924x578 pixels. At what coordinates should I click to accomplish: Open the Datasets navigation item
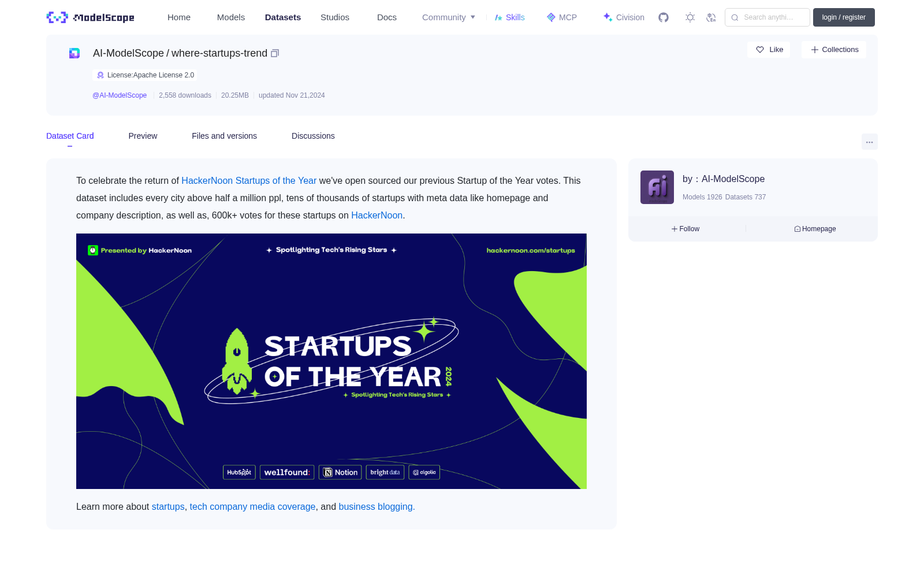pyautogui.click(x=283, y=17)
